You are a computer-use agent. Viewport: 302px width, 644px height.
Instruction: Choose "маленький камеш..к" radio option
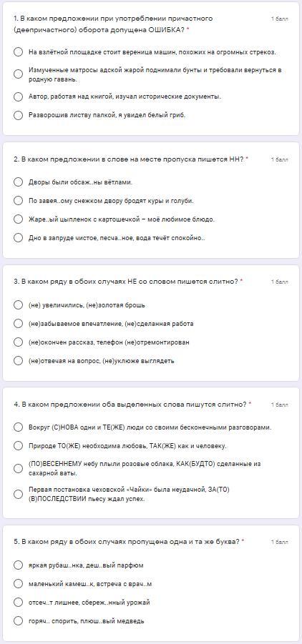tap(18, 584)
